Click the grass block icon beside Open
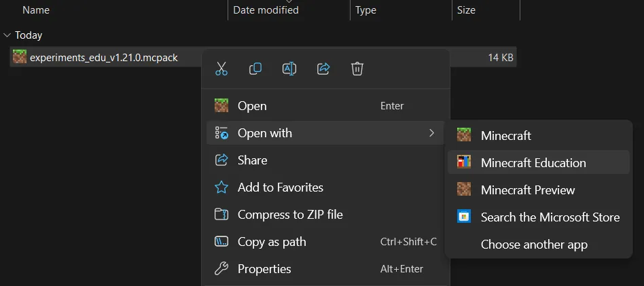 (x=221, y=105)
